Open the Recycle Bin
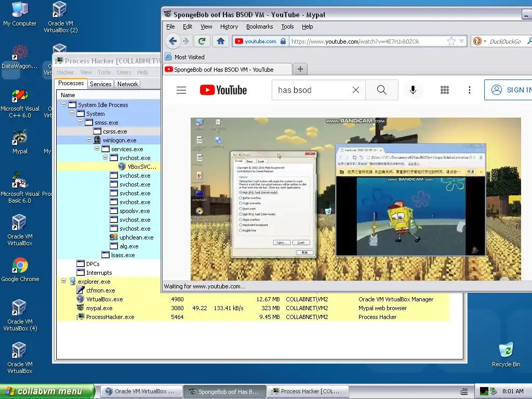Screen dimensions: 532x399 (506, 355)
